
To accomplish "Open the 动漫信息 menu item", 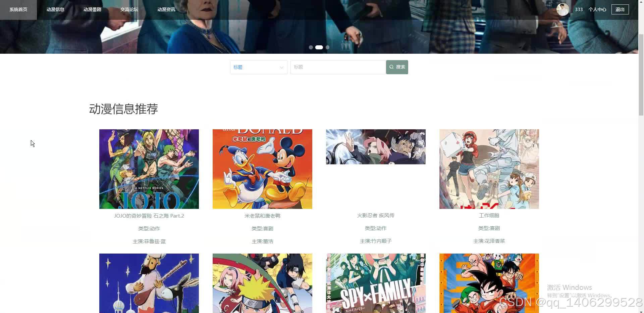I will (55, 9).
